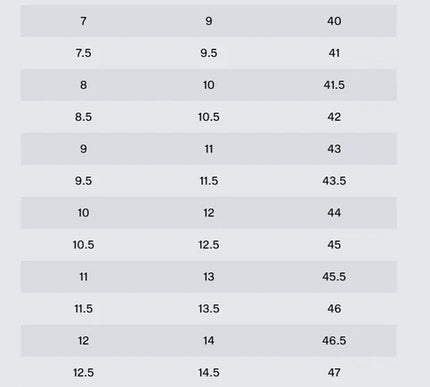Select the size 44 cell

[334, 213]
